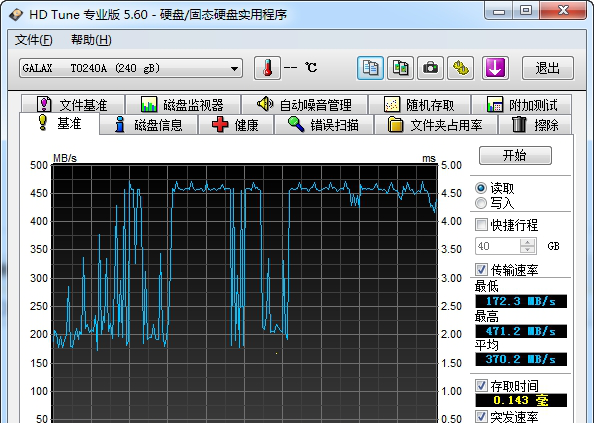The width and height of the screenshot is (594, 439).
Task: Open the 错误扫描 tab
Action: [x=324, y=125]
